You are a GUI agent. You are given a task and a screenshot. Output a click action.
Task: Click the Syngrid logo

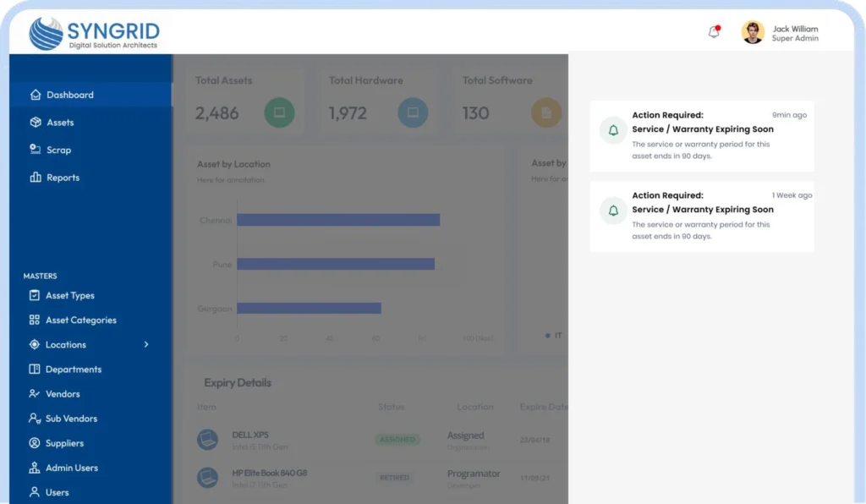[94, 34]
